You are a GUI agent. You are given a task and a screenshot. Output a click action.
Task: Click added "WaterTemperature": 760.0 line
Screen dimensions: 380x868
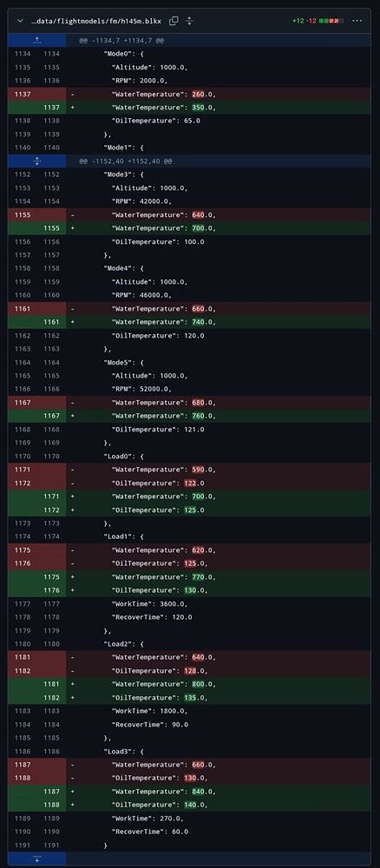click(x=164, y=416)
